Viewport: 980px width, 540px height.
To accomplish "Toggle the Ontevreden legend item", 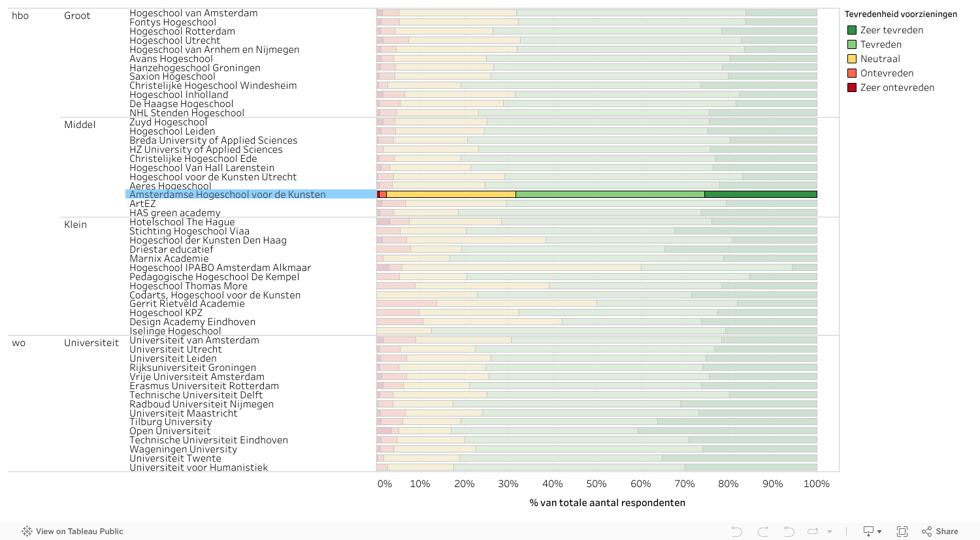I will (887, 73).
